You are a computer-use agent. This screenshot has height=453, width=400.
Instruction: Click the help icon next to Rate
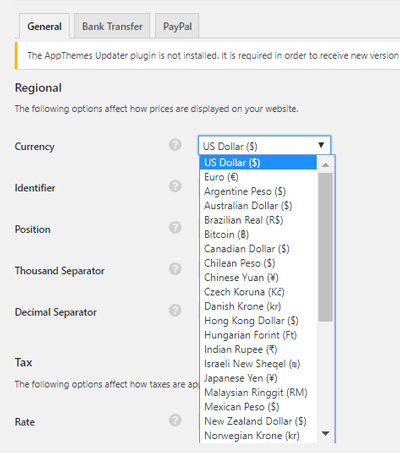(175, 420)
